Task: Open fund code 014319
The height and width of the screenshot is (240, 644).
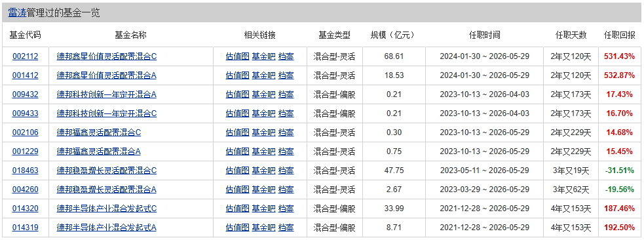Action: [25, 228]
